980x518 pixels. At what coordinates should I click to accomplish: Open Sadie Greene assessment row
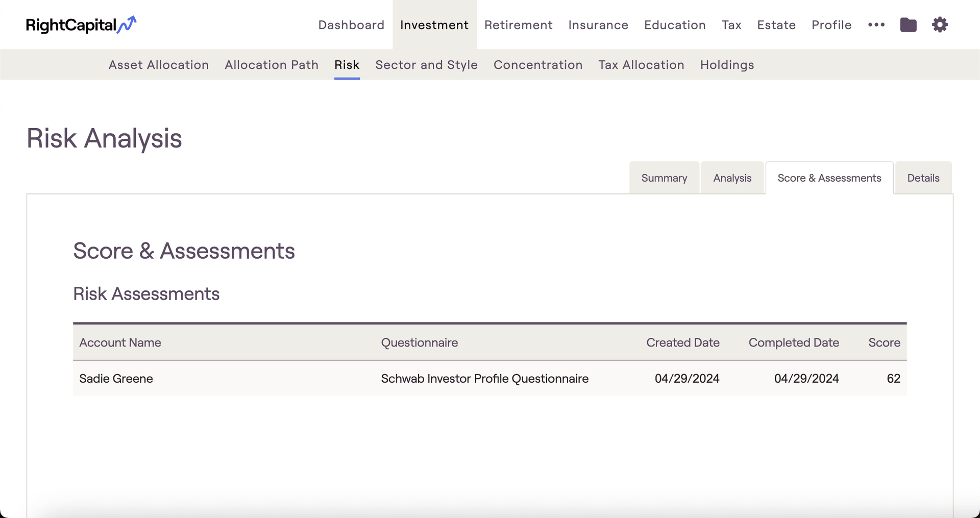[116, 378]
